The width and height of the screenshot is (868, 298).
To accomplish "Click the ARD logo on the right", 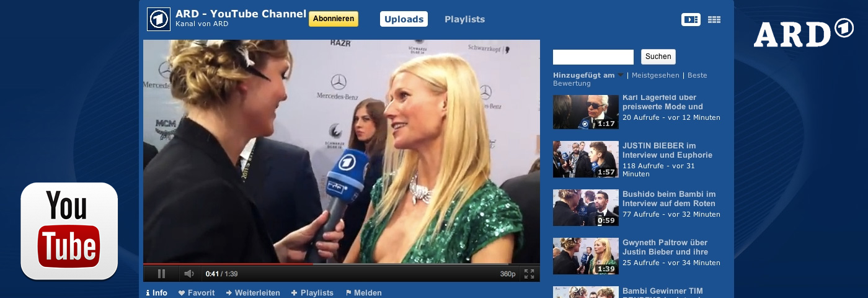I will [x=804, y=33].
